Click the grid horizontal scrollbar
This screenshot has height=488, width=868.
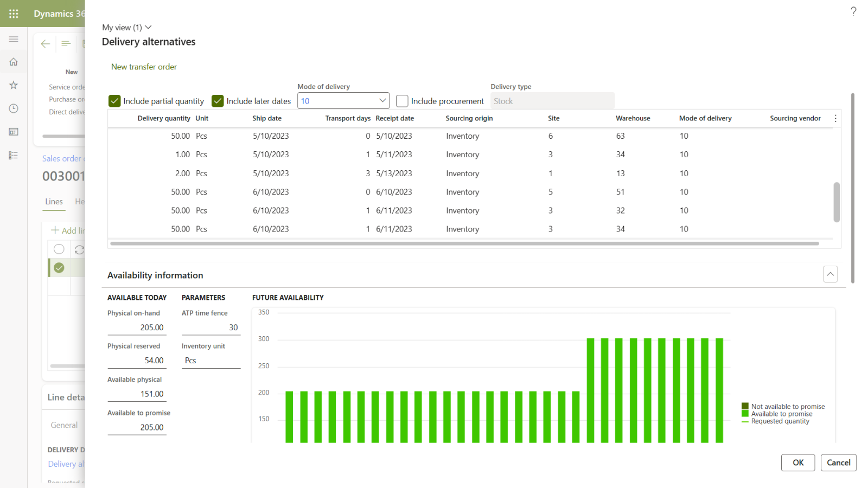464,244
